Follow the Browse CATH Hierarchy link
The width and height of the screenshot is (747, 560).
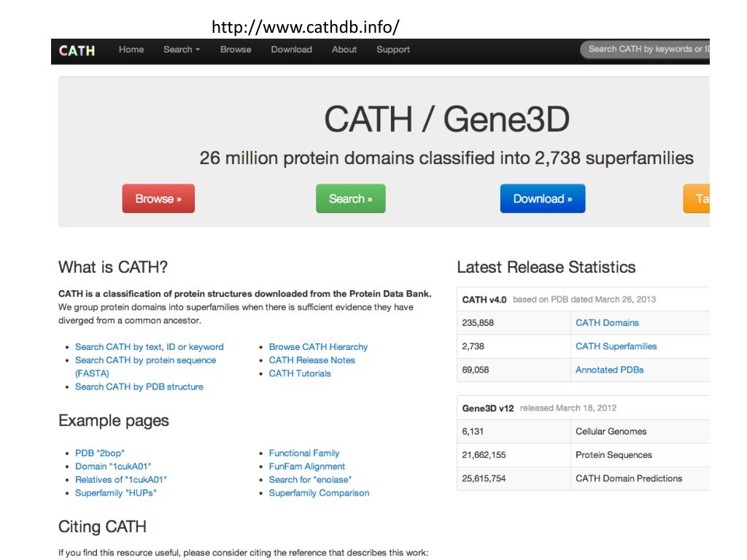[318, 347]
